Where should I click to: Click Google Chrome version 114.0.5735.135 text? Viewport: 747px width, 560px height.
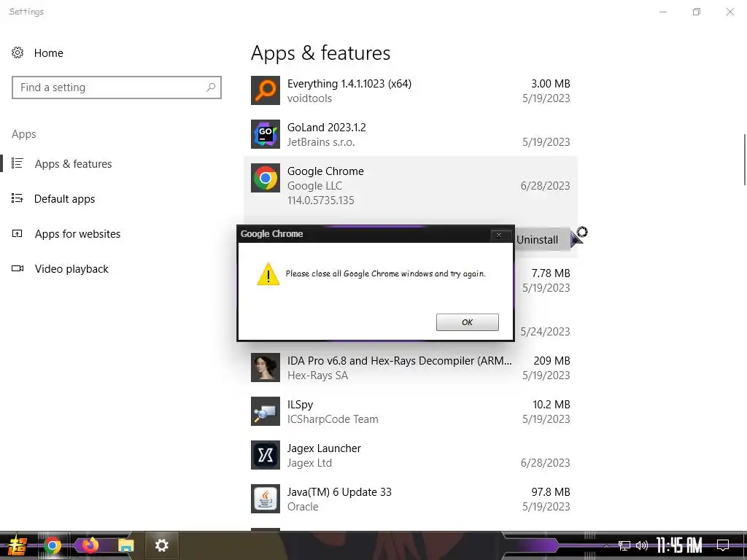click(x=321, y=201)
